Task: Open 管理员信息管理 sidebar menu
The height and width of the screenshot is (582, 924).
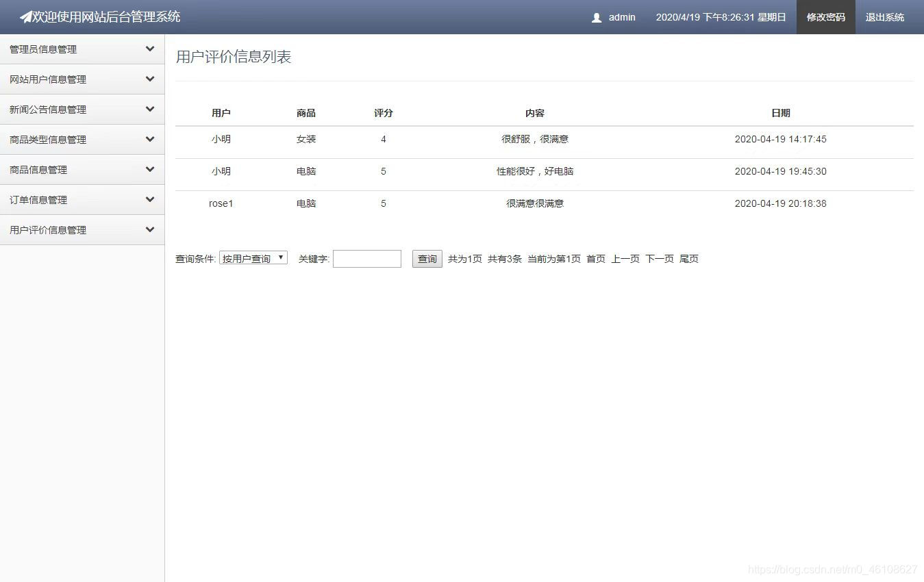Action: click(82, 49)
